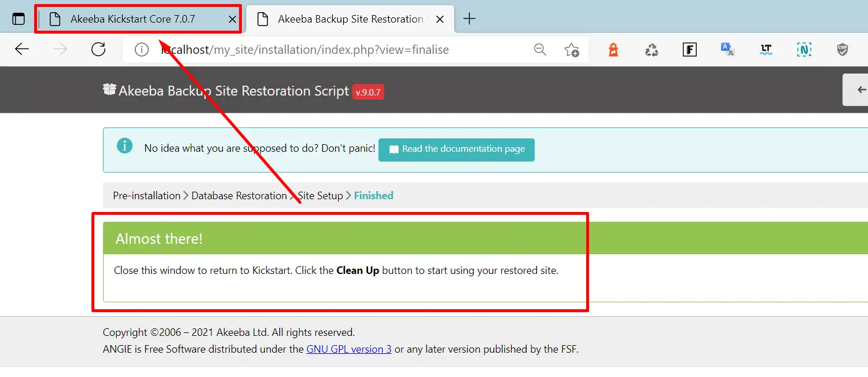Close the Akeeba Backup Site Restoration tab
Screen dimensions: 868x377
pyautogui.click(x=440, y=19)
